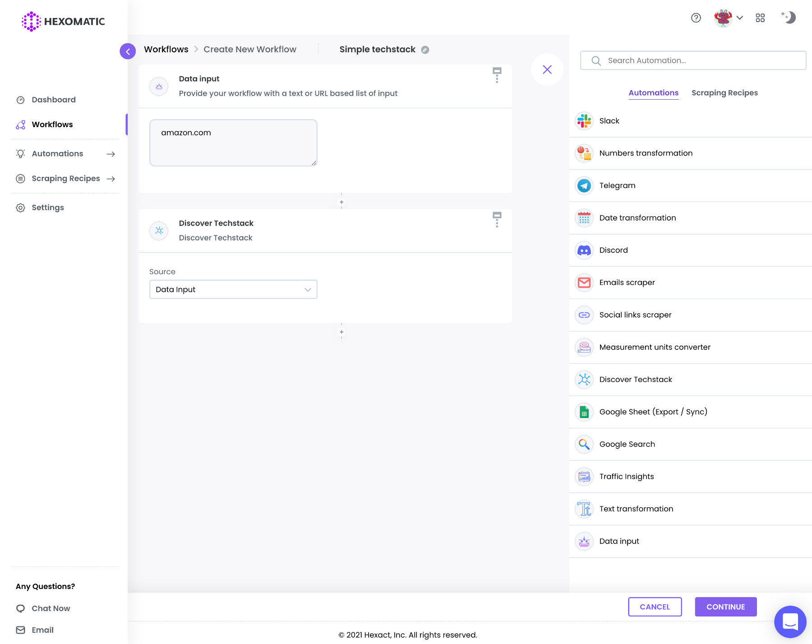Select Emails scraper envelope icon

(584, 282)
